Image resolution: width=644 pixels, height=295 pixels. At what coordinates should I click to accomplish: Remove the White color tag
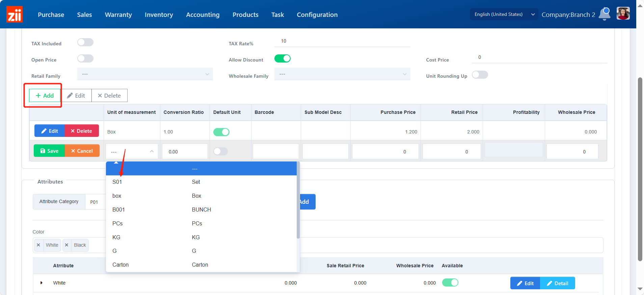pos(38,245)
